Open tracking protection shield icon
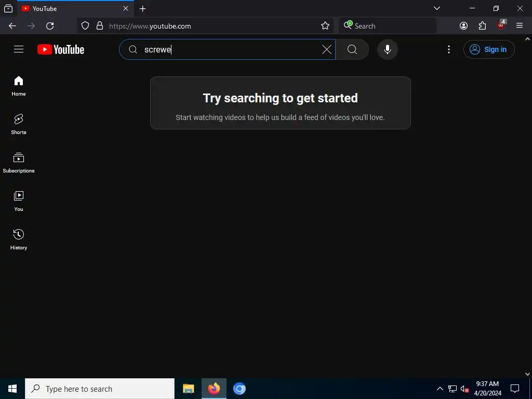This screenshot has width=532, height=399. [85, 26]
